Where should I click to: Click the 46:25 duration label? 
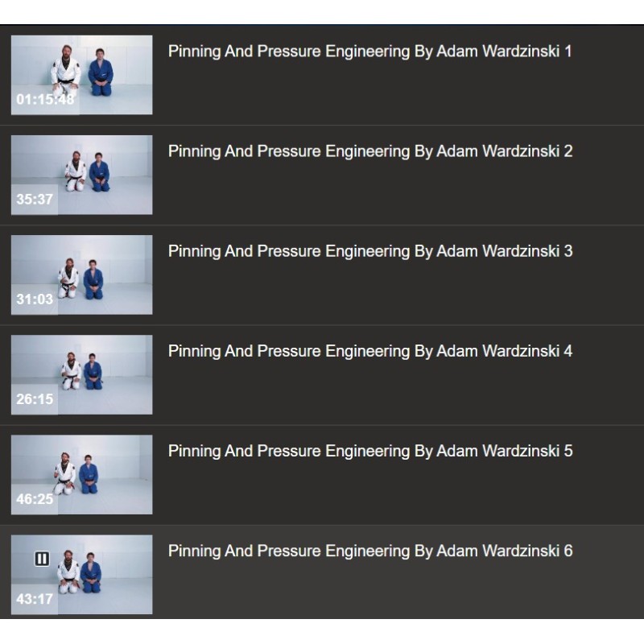(35, 499)
